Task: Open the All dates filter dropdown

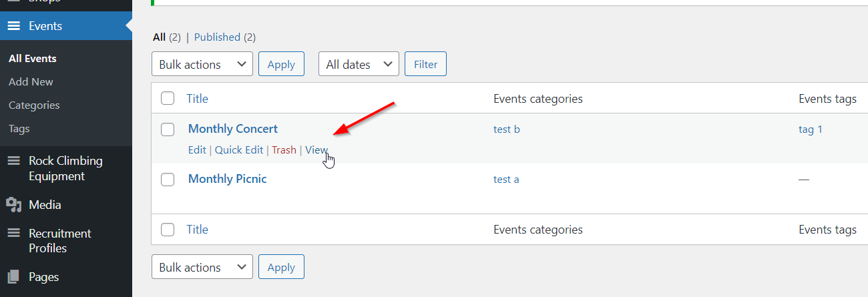Action: click(x=359, y=65)
